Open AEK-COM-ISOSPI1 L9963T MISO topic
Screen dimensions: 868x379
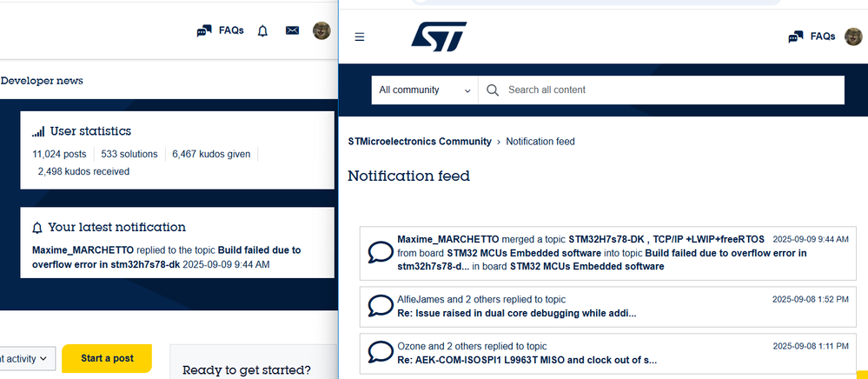527,360
